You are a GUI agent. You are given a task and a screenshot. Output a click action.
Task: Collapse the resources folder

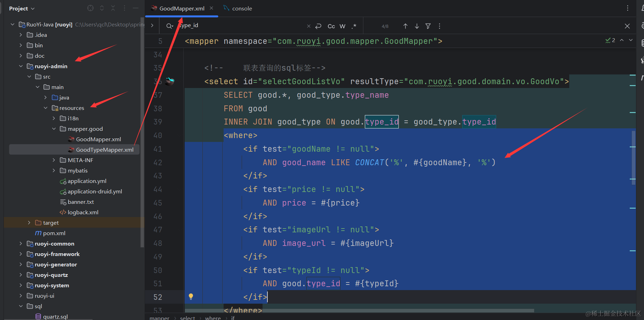tap(46, 108)
